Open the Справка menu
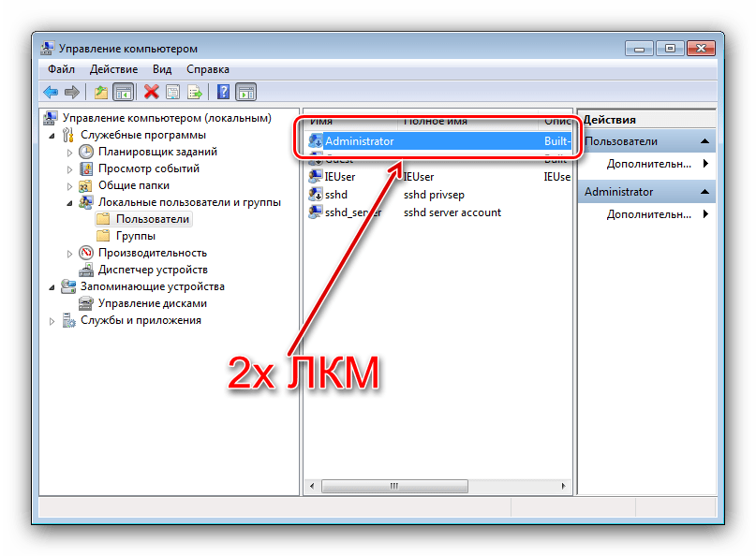This screenshot has width=756, height=556. (208, 69)
